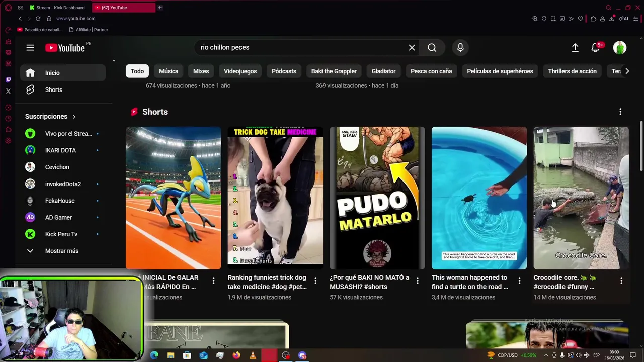
Task: Open options menu for Galar short
Action: coord(213,281)
